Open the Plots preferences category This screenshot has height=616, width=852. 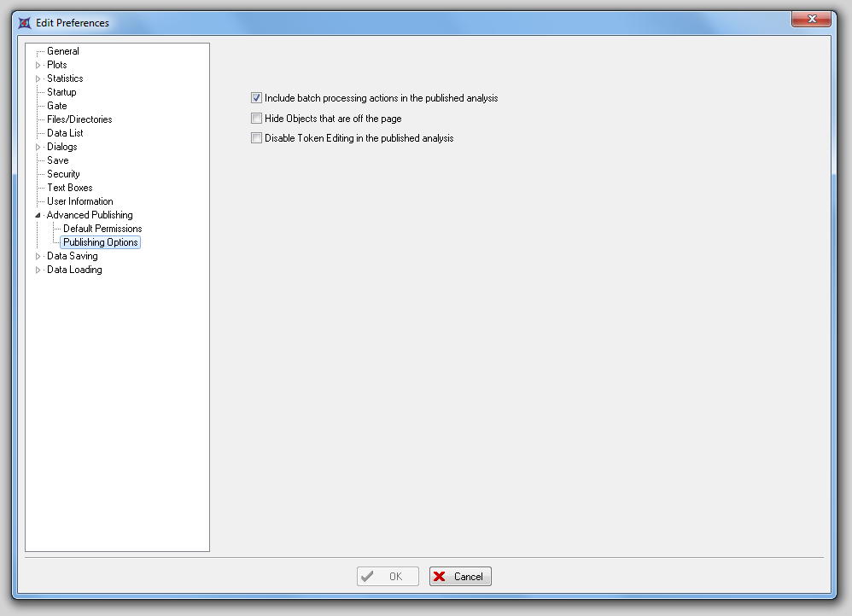(57, 65)
